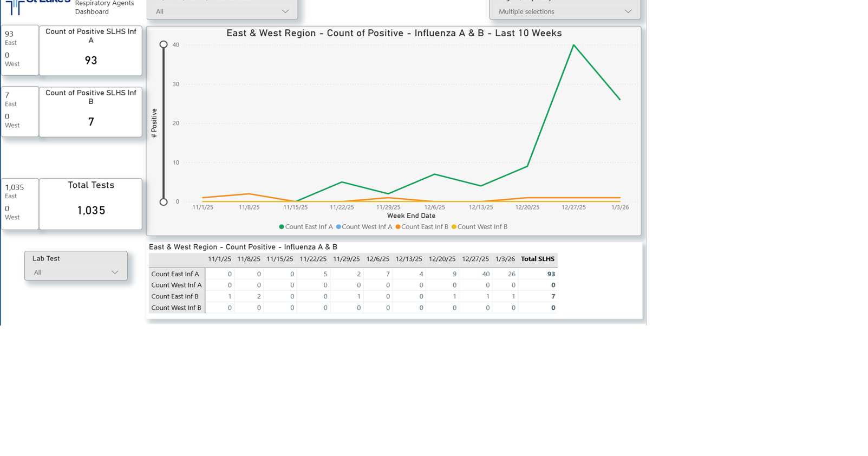Image resolution: width=868 pixels, height=456 pixels.
Task: Click the green Count East Inf A legend marker
Action: pos(282,227)
